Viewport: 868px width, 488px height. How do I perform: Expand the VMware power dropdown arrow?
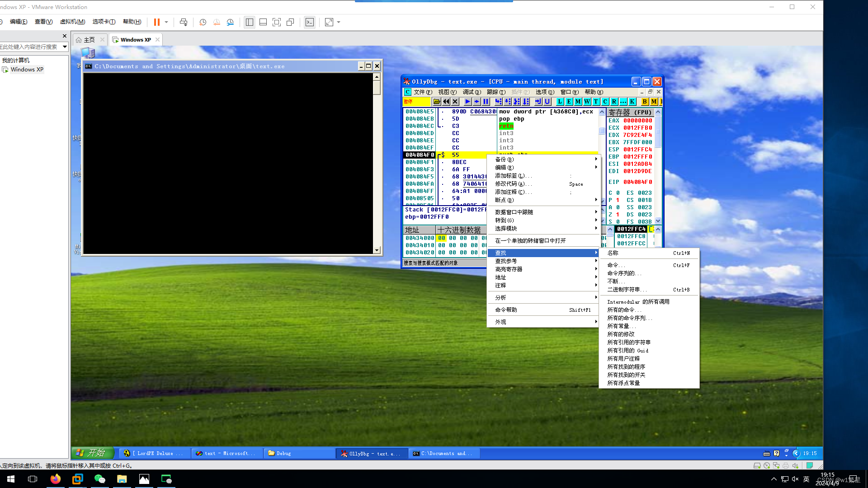click(x=166, y=22)
